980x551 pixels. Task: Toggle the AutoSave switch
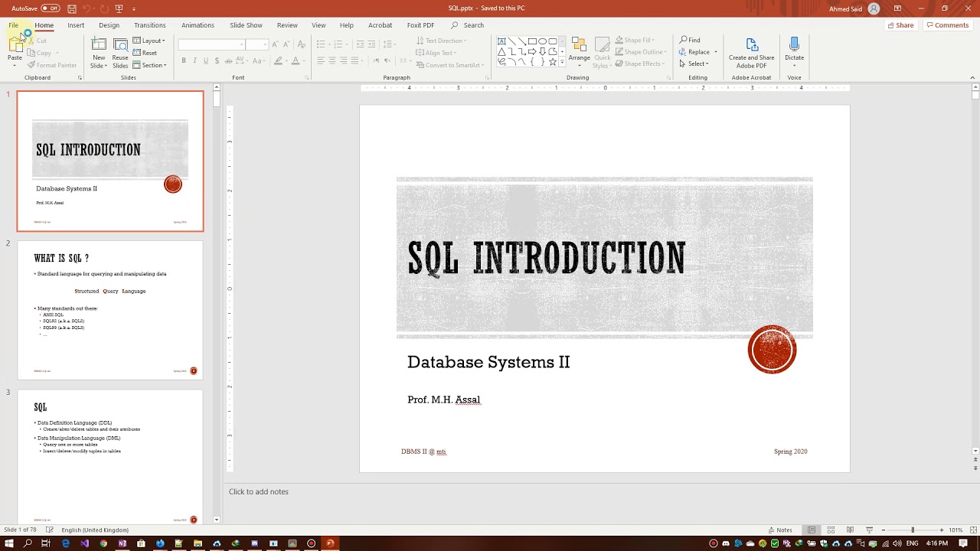(50, 8)
